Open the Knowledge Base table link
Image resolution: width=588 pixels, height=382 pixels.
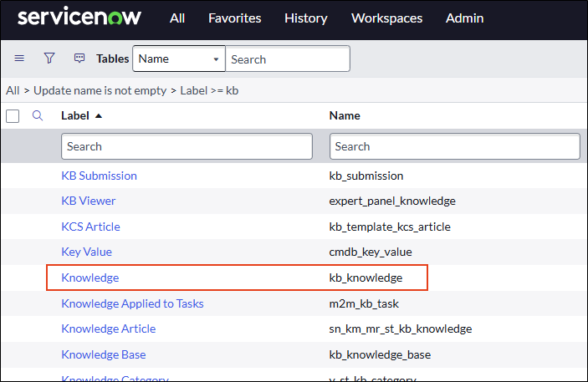tap(104, 354)
